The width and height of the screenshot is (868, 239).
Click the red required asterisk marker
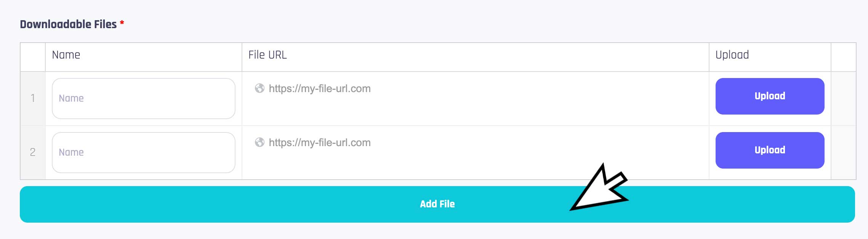point(122,23)
